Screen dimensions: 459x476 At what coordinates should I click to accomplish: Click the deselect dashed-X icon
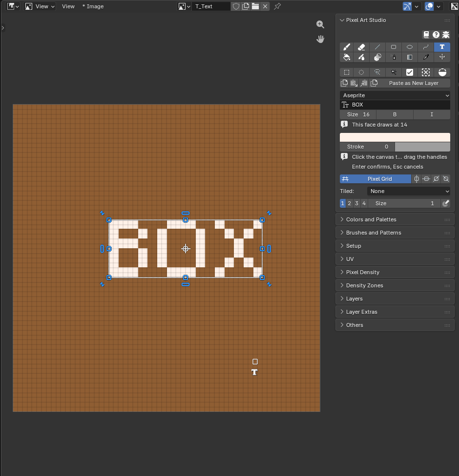click(426, 72)
